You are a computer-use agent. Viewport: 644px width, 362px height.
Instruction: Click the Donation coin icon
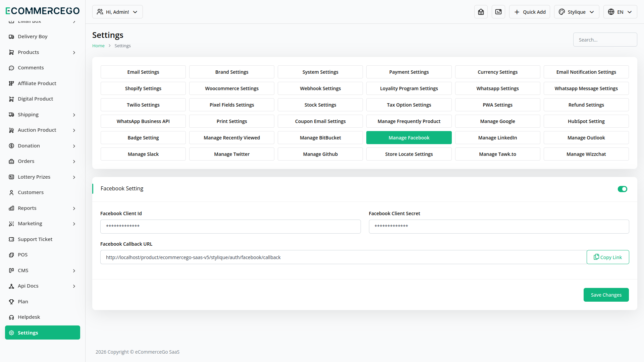coord(11,146)
